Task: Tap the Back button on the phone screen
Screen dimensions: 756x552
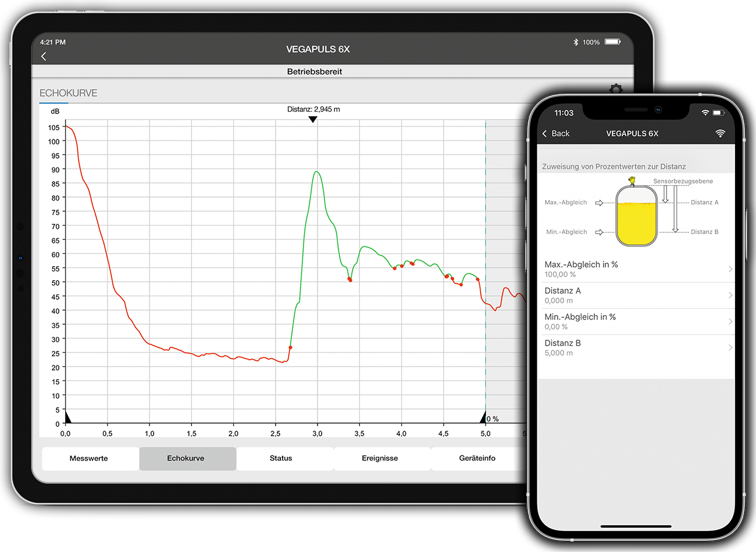Action: tap(557, 133)
